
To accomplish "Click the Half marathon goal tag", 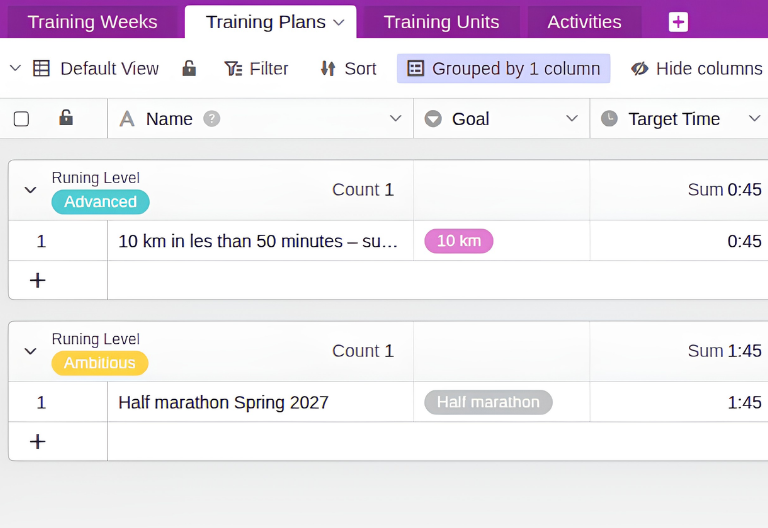I will pos(488,402).
